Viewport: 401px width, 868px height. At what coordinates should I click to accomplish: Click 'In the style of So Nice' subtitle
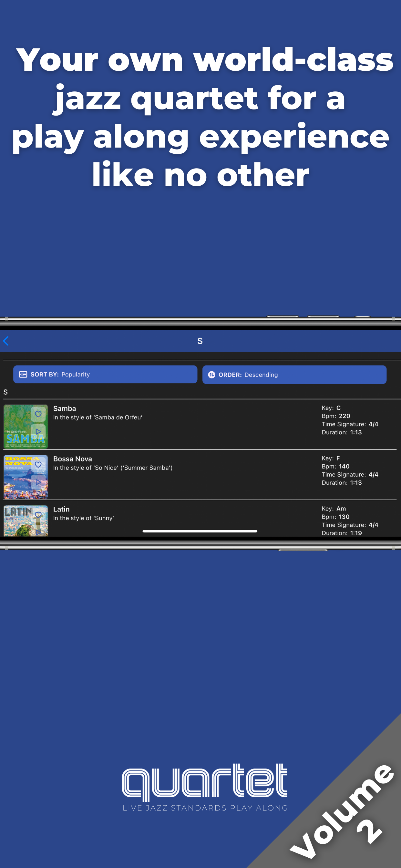point(113,468)
